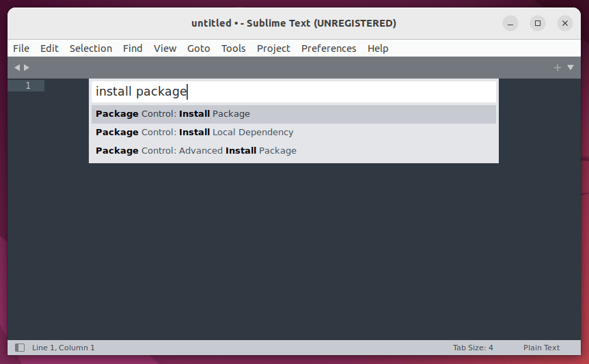Change syntax from Plain Text
The image size is (589, 364).
coord(541,348)
